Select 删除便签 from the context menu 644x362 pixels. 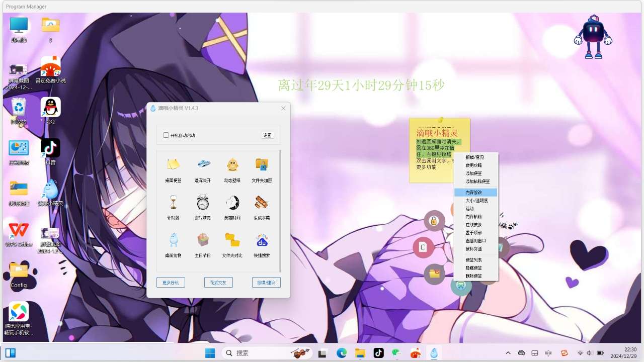(x=476, y=276)
